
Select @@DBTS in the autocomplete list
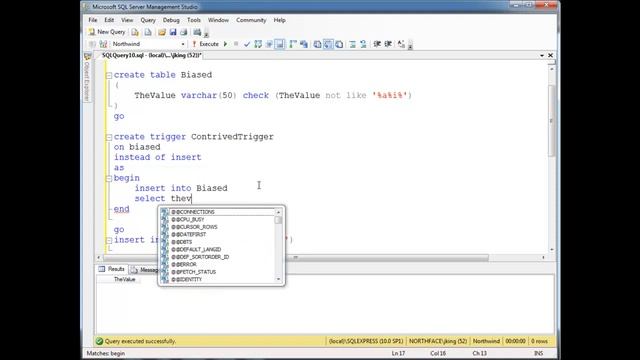[217, 242]
